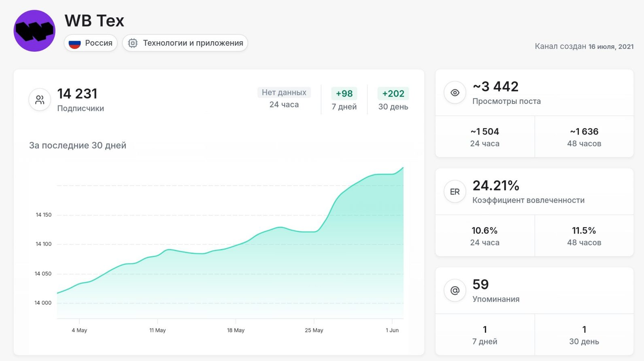Click the Подписчики label
This screenshot has width=644, height=361.
tap(81, 108)
